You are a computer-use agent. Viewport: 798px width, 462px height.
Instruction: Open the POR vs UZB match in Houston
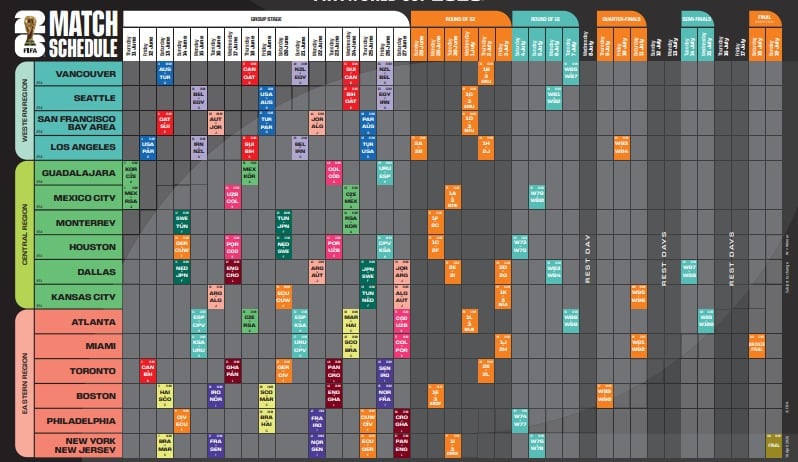tap(334, 247)
